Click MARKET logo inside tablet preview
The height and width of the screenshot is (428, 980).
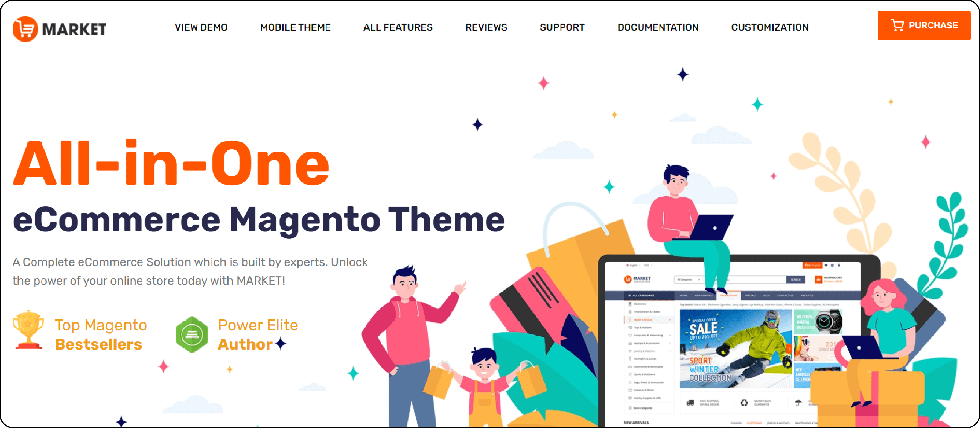pyautogui.click(x=637, y=279)
